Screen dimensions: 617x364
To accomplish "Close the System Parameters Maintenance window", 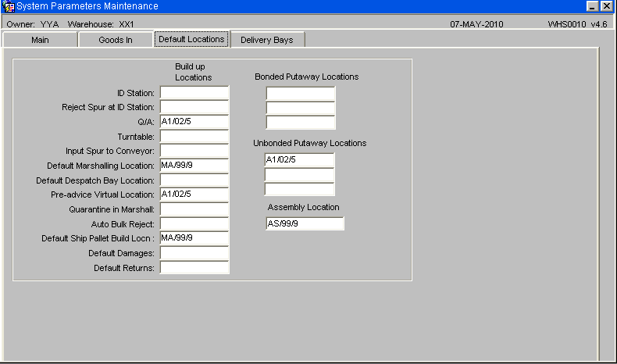I will [606, 6].
